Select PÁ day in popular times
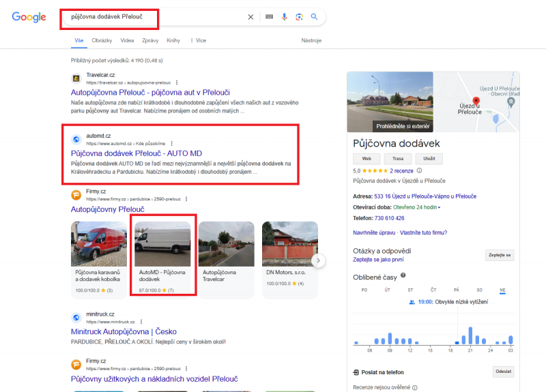The image size is (546, 392). click(x=457, y=290)
